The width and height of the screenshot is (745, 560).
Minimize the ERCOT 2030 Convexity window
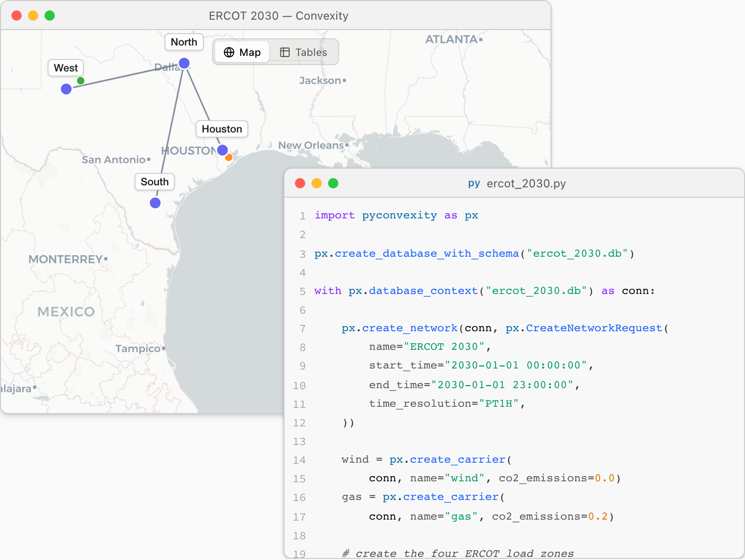point(33,16)
